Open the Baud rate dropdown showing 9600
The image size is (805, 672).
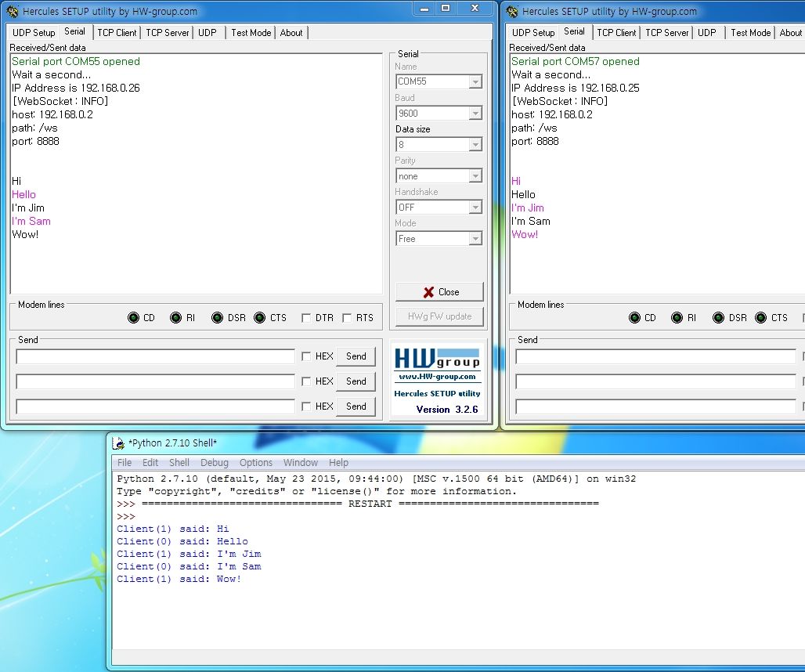click(x=474, y=113)
